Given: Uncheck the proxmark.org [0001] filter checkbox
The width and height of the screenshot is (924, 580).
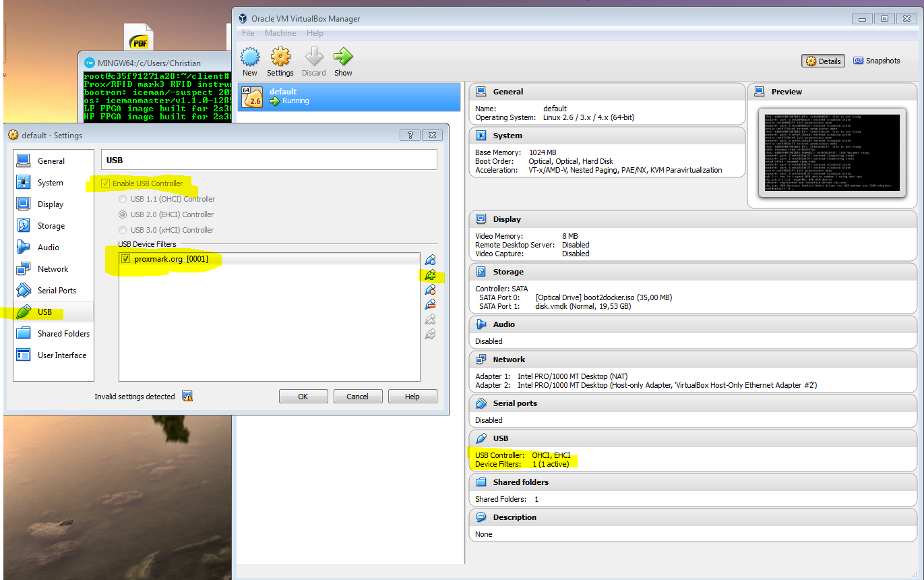Looking at the screenshot, I should click(125, 259).
